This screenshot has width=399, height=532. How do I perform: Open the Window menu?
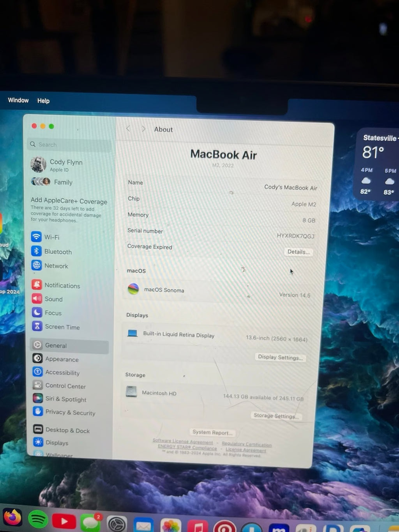point(18,100)
